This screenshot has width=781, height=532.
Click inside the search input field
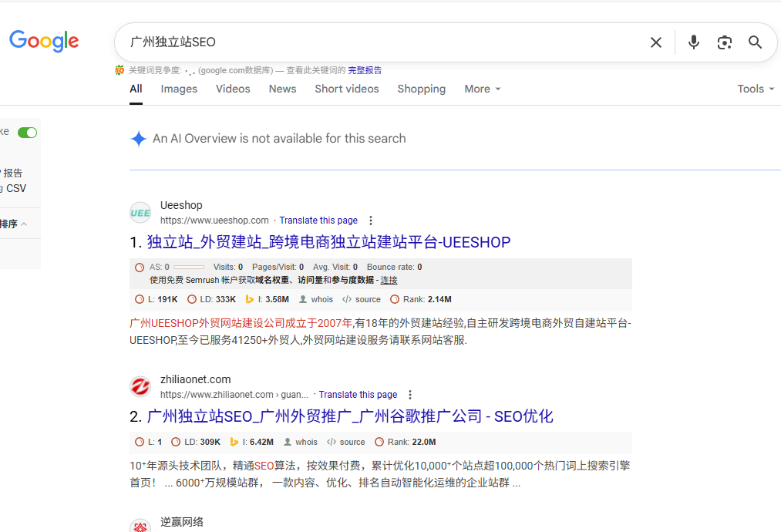(385, 42)
